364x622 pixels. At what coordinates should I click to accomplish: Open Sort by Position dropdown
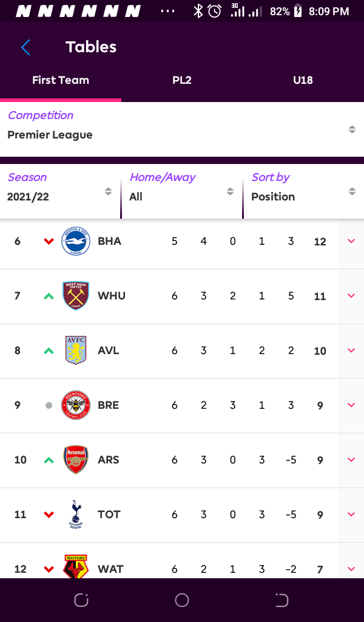[304, 191]
